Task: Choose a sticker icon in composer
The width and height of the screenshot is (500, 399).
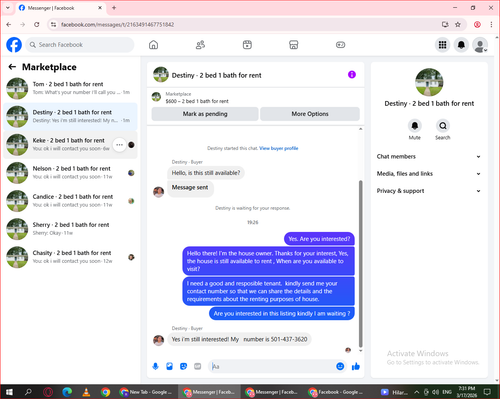Action: click(x=183, y=366)
